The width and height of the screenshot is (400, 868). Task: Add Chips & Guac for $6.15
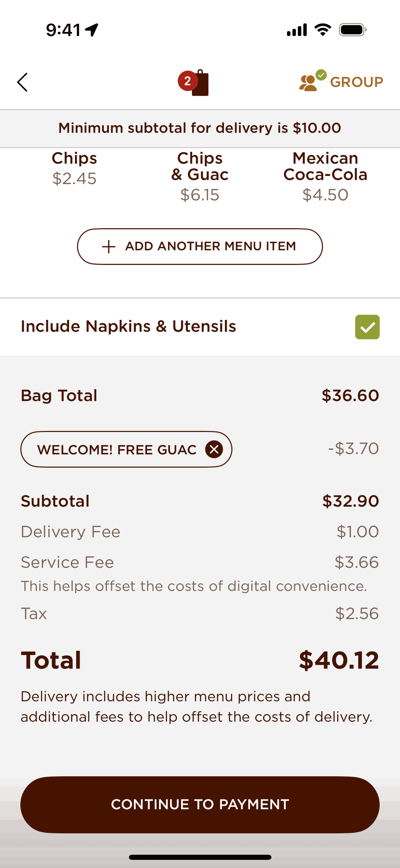point(200,177)
